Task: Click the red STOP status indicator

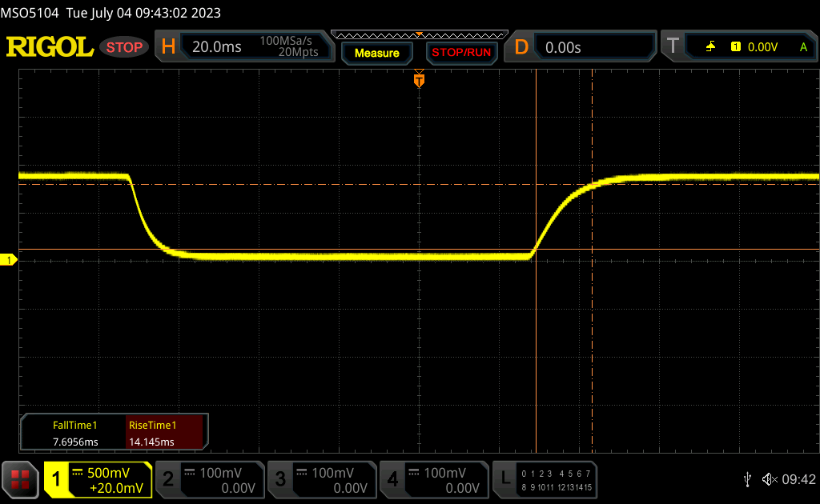Action: [125, 47]
